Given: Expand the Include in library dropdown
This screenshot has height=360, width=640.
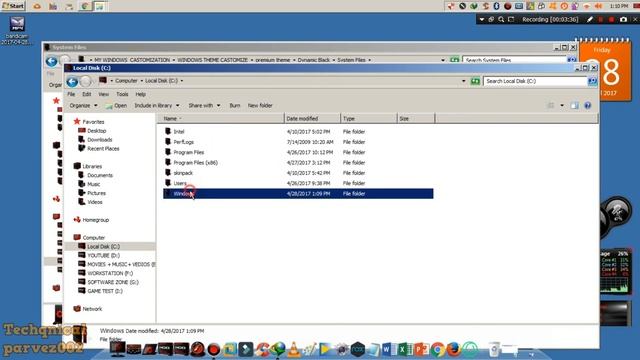Looking at the screenshot, I should [x=157, y=106].
